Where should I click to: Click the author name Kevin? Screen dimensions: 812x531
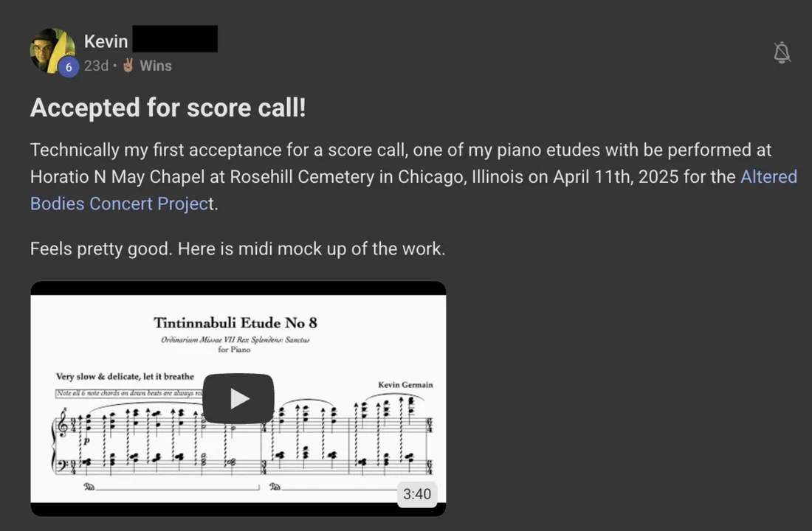tap(106, 41)
